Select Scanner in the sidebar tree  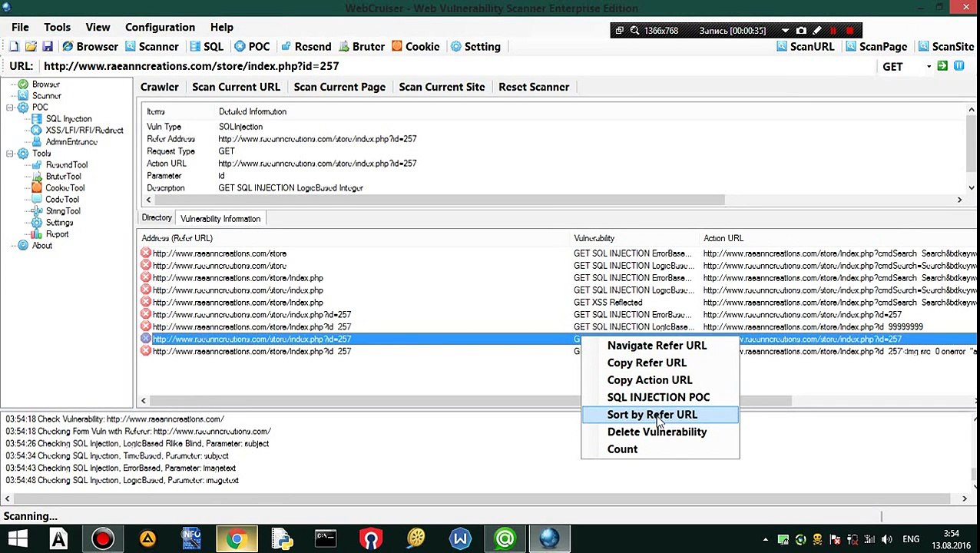[46, 96]
